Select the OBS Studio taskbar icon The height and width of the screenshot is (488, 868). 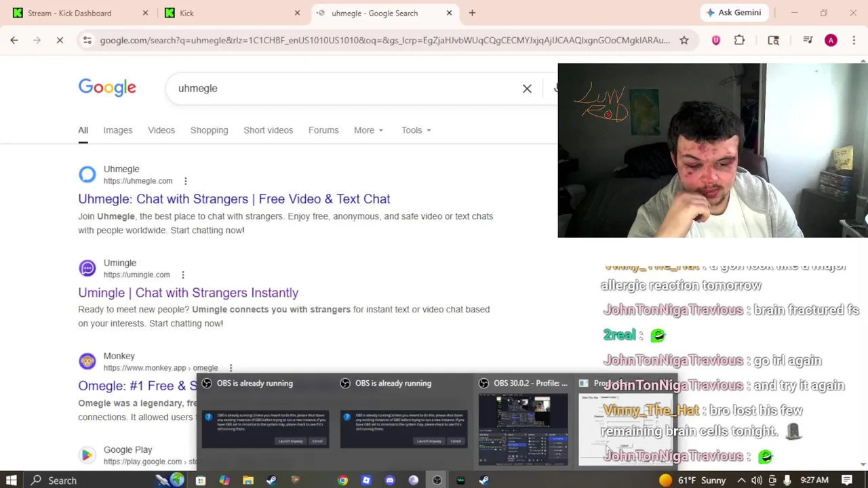(437, 481)
